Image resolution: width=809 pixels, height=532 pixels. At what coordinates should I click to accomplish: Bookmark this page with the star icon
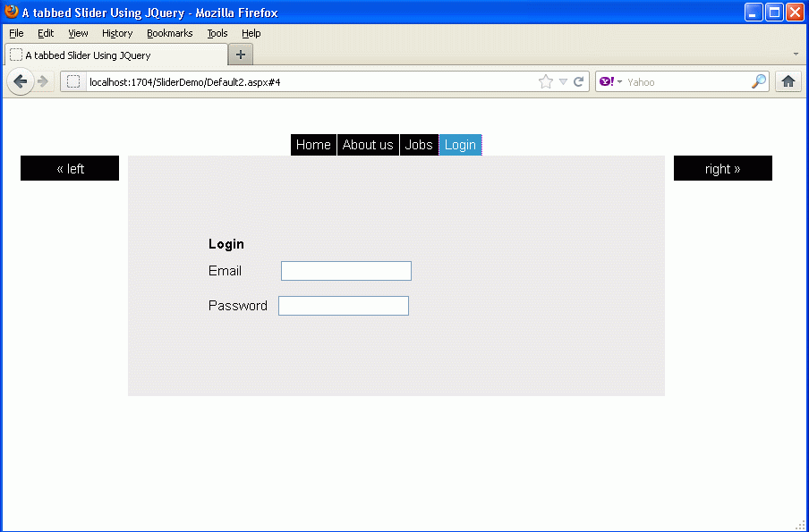(545, 81)
